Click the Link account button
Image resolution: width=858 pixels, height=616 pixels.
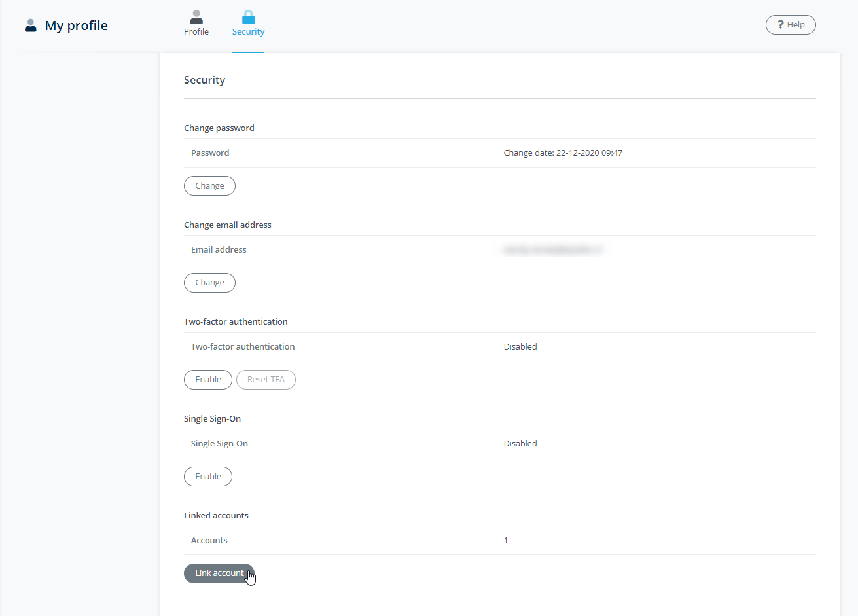219,573
